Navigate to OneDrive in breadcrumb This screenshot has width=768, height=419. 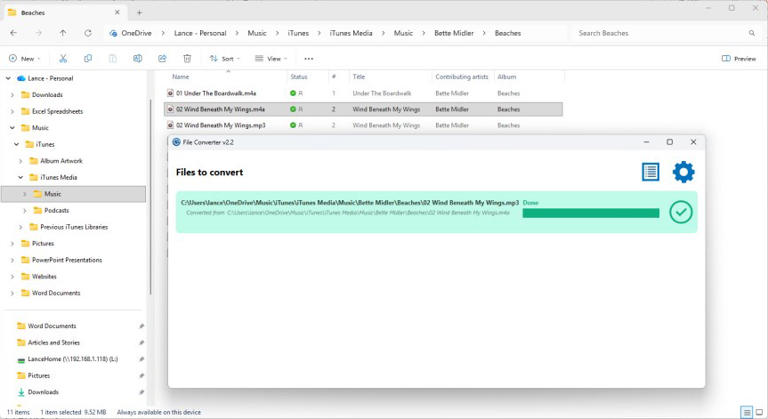[x=136, y=33]
